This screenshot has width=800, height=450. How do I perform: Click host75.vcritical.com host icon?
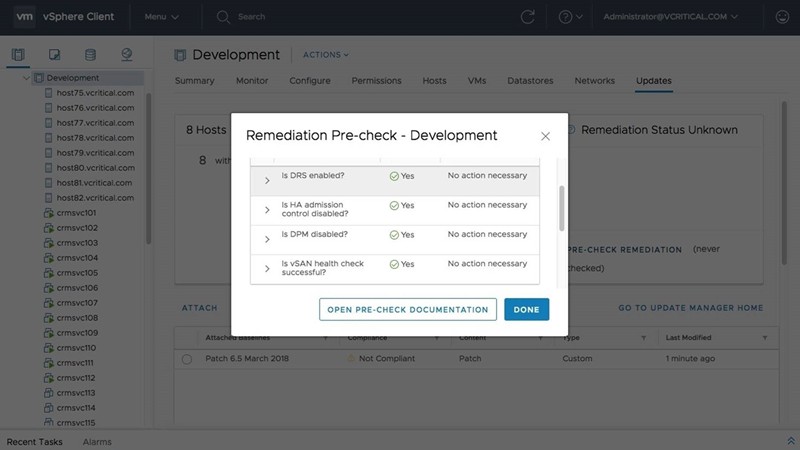[x=48, y=93]
